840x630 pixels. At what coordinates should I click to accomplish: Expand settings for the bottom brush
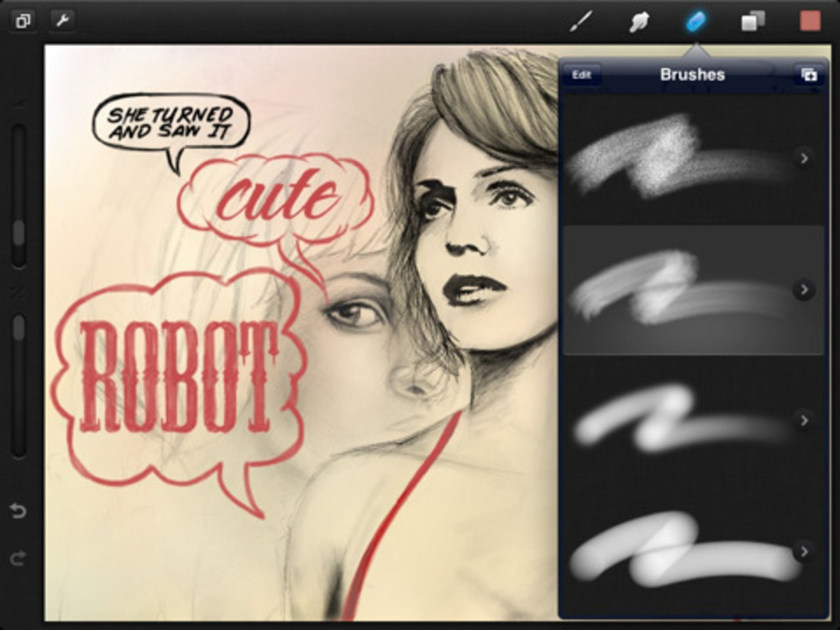[x=804, y=550]
